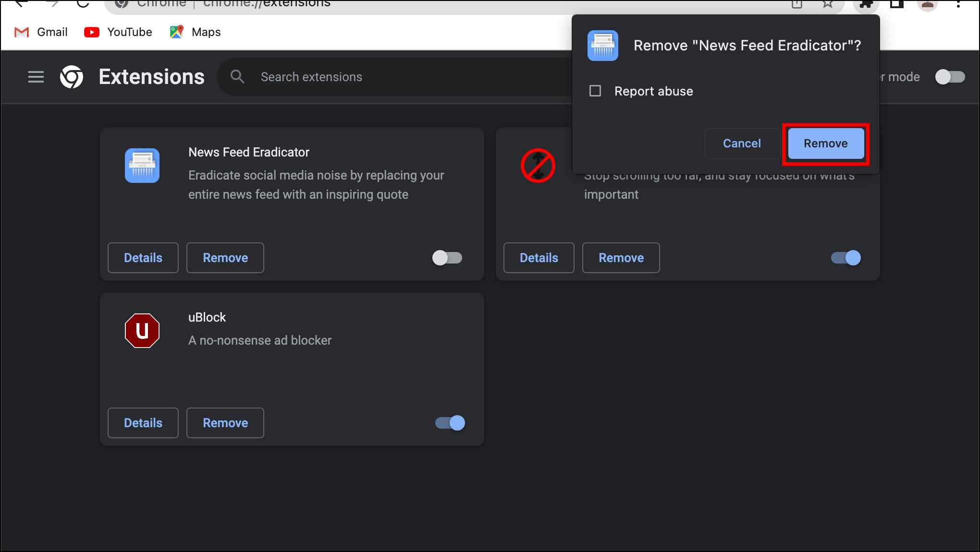Click the no-scroll extension icon

coord(538,166)
